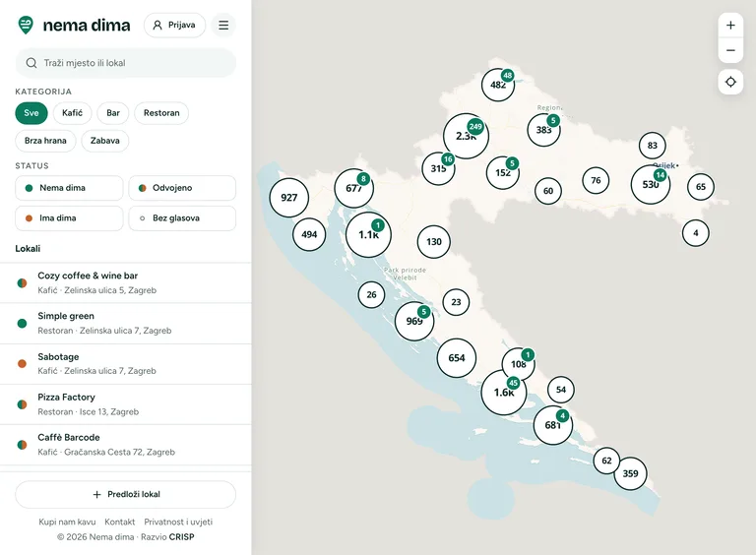This screenshot has width=756, height=555.
Task: Click the green 45 badge on cluster
Action: pos(513,383)
